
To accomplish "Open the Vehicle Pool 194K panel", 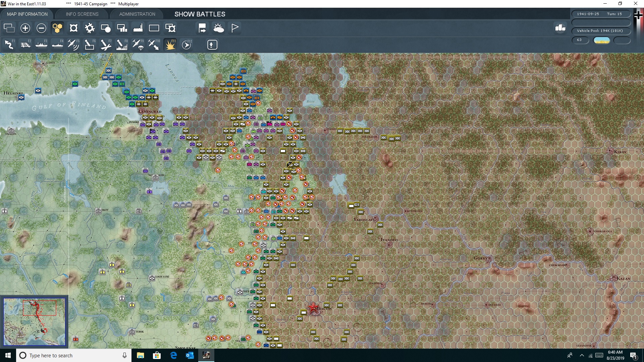I will pos(600,31).
